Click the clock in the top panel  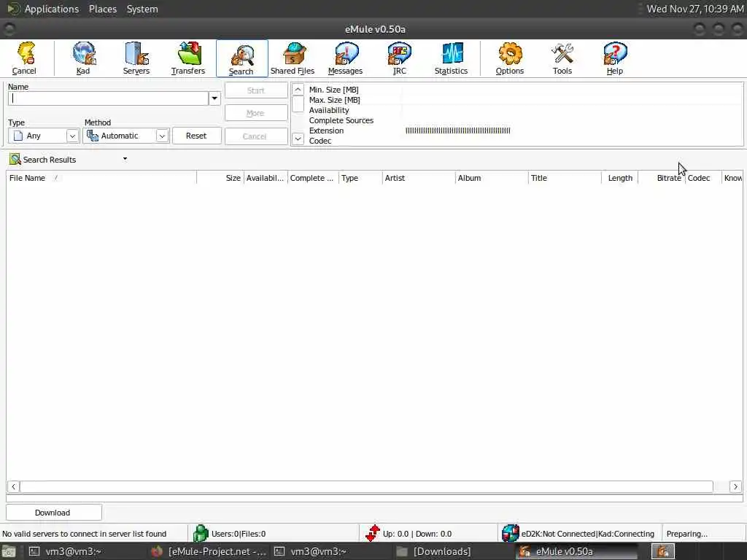pos(694,9)
